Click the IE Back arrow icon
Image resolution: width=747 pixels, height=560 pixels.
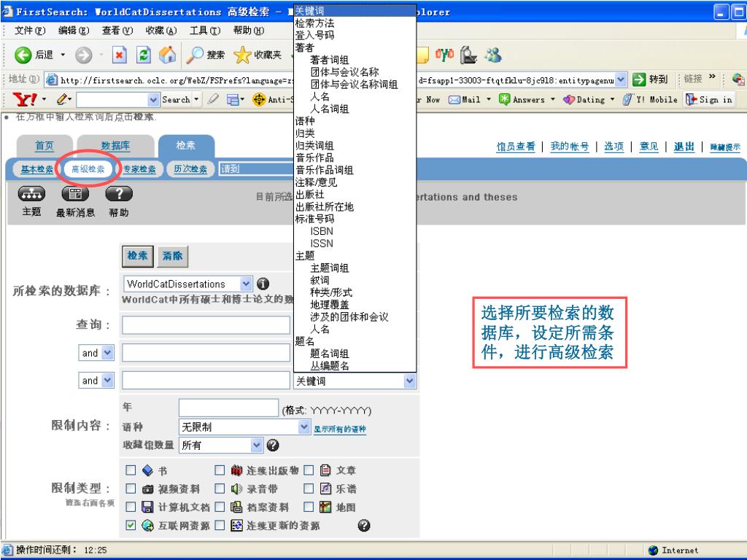point(23,55)
